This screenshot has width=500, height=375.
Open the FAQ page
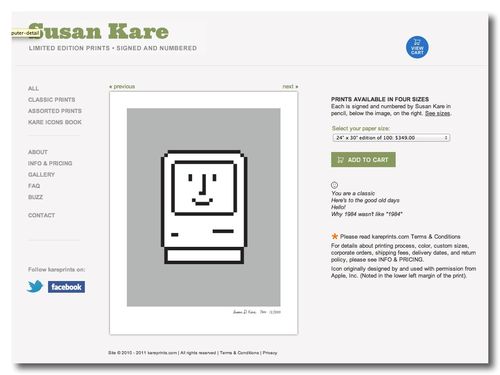(34, 186)
